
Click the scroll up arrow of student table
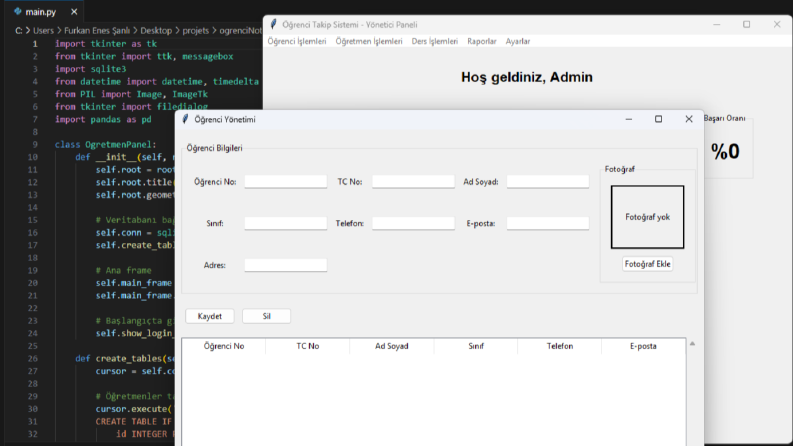(x=692, y=344)
